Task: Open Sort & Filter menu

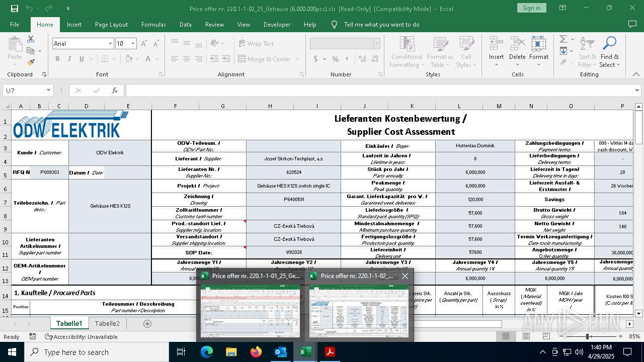Action: coord(587,52)
